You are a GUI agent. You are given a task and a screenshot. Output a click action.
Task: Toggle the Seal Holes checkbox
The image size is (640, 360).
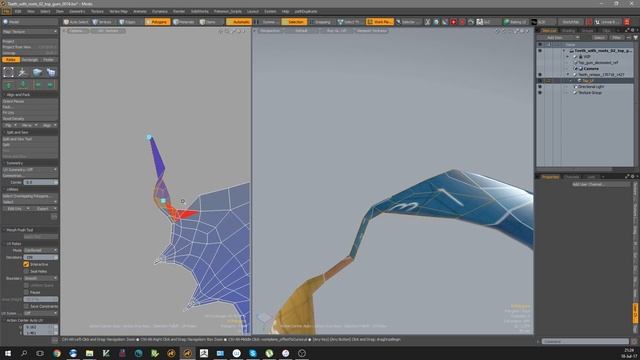tap(26, 271)
